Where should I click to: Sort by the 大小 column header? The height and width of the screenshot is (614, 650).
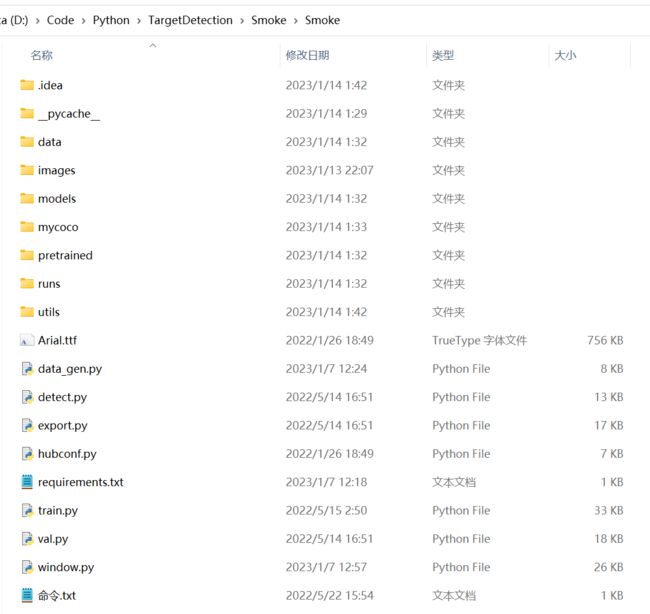565,55
